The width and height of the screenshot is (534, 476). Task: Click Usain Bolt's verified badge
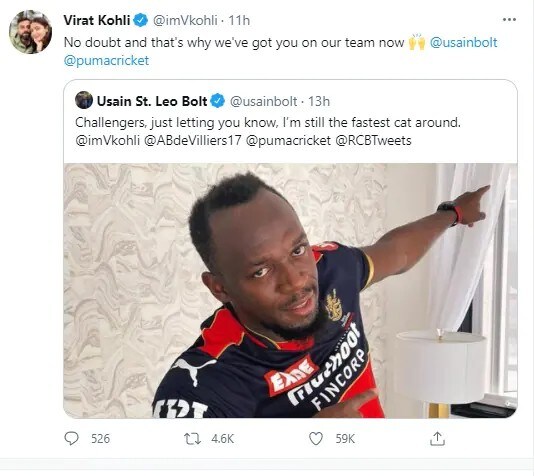(217, 101)
